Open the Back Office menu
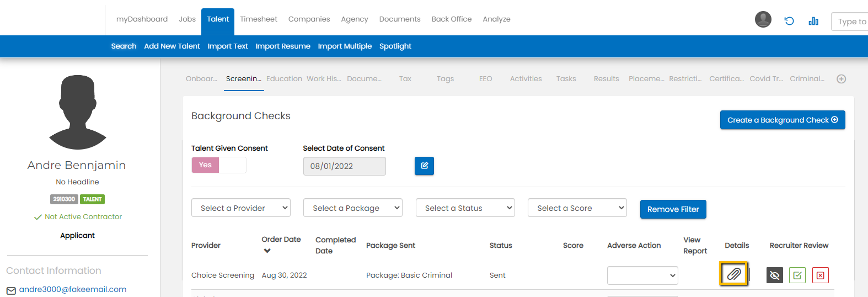Viewport: 868px width, 297px height. 452,19
